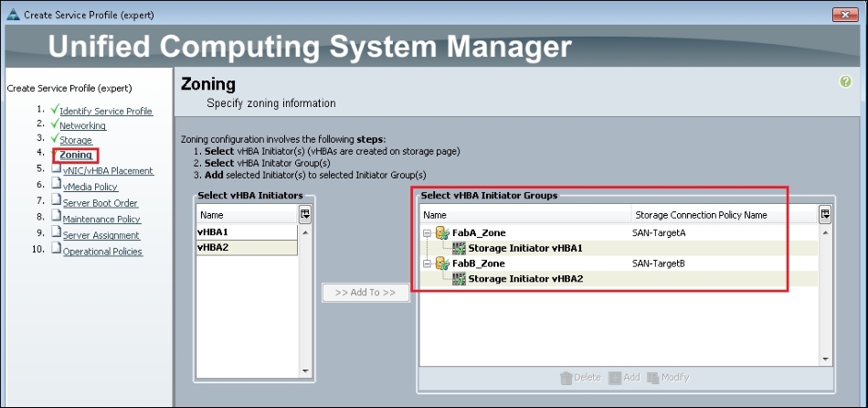Click the Add plus icon
Viewport: 868px width, 408px height.
[x=615, y=378]
